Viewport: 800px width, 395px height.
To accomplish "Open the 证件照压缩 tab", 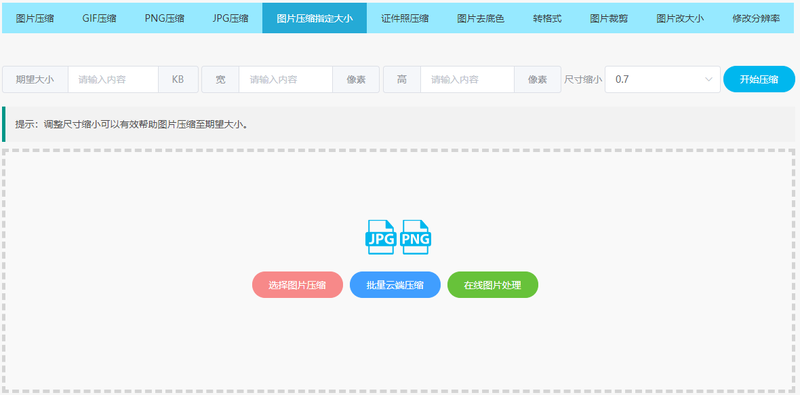I will pos(405,19).
